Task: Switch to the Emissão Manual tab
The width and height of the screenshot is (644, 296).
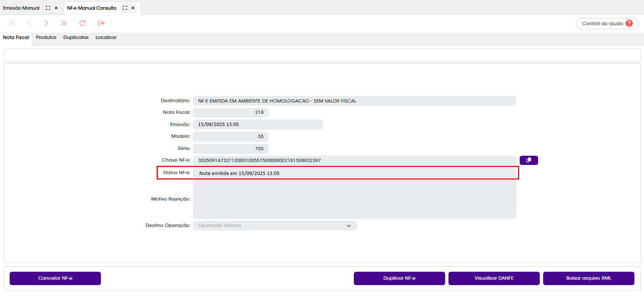Action: point(21,8)
